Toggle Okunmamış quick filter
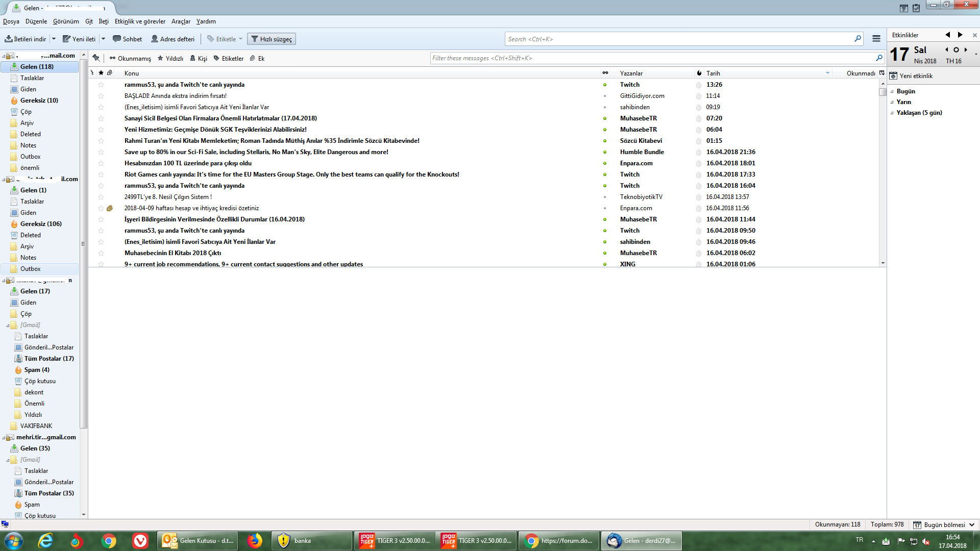This screenshot has width=980, height=551. coord(130,58)
